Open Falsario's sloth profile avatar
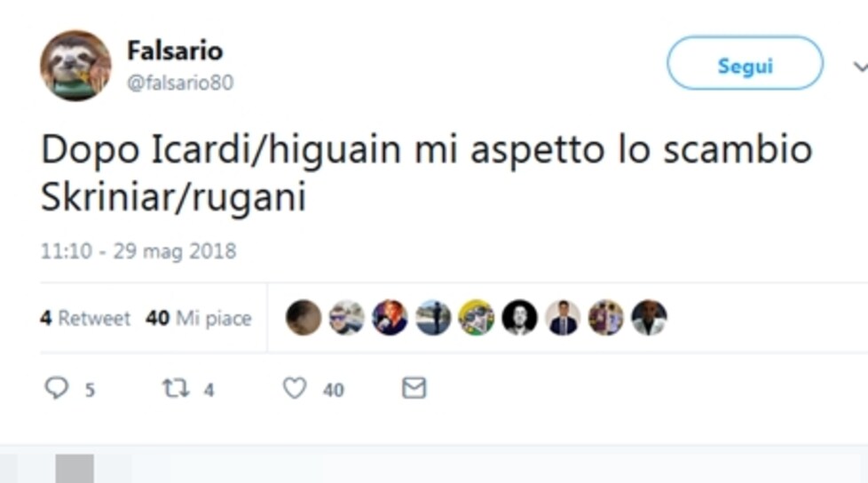Image resolution: width=868 pixels, height=483 pixels. 75,66
